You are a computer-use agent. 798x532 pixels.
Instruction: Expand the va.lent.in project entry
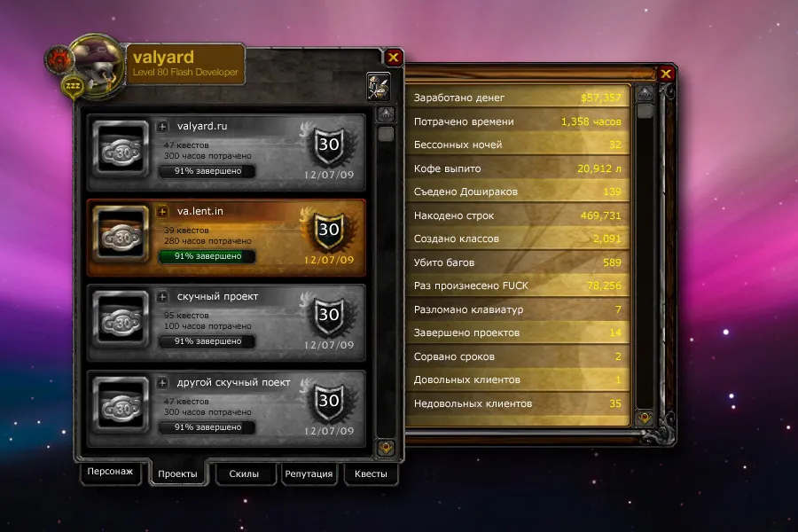pos(162,211)
